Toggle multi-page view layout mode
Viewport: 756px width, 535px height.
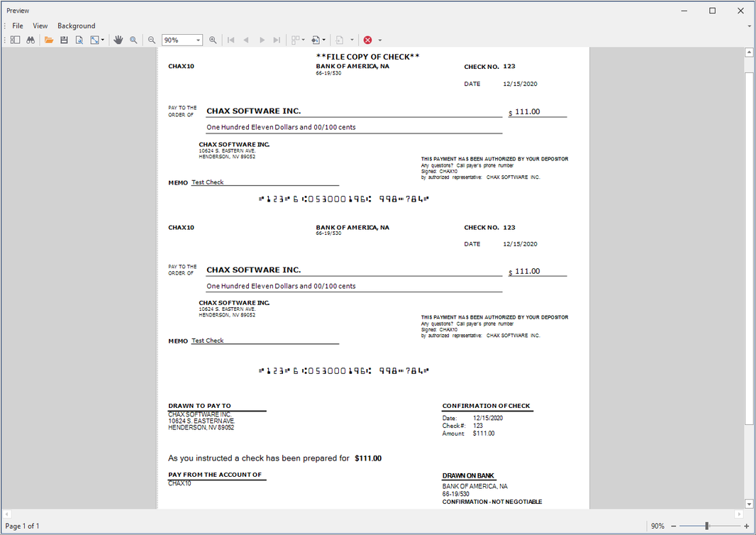point(296,40)
